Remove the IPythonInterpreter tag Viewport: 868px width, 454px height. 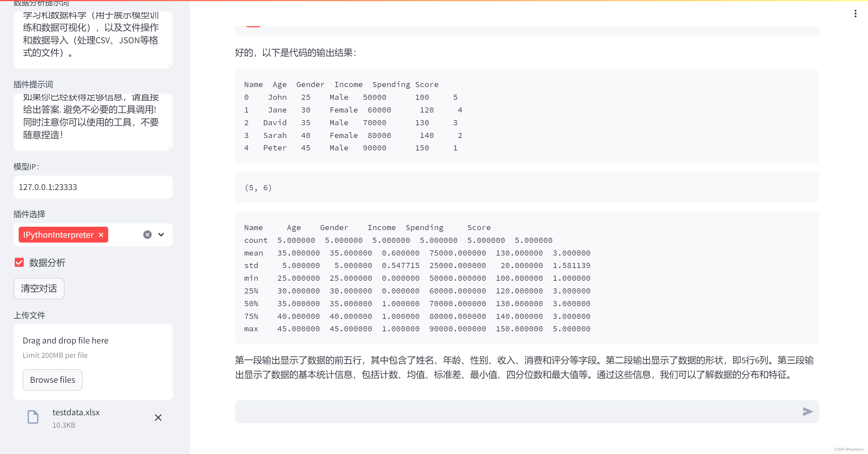pyautogui.click(x=101, y=235)
